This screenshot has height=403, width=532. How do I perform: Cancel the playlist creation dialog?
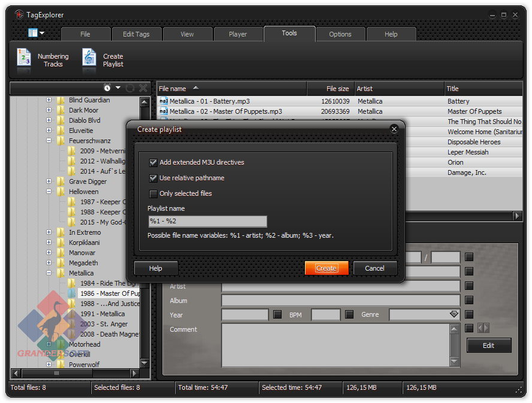(374, 268)
